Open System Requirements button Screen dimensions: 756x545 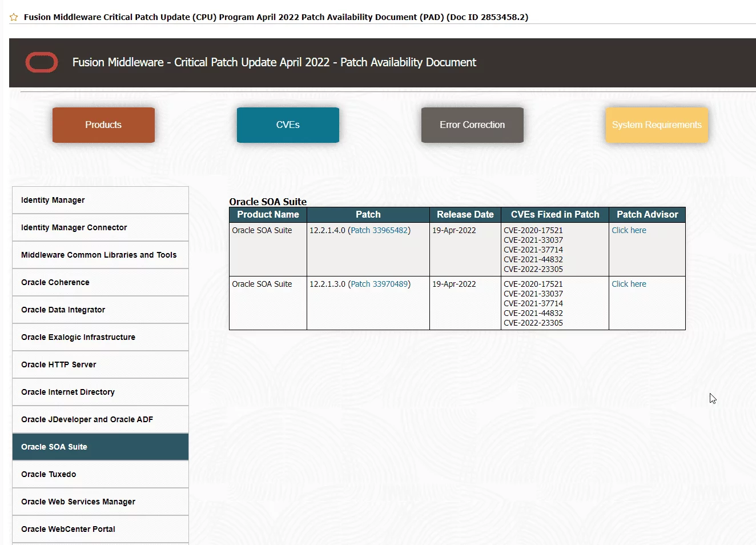click(657, 125)
